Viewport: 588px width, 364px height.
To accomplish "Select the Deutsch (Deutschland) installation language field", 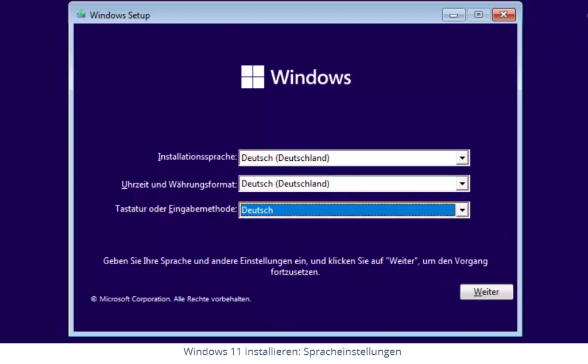I will 345,157.
